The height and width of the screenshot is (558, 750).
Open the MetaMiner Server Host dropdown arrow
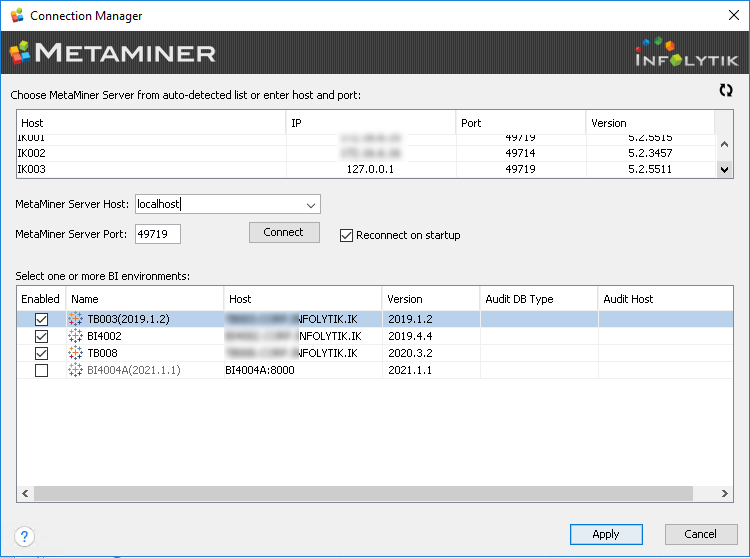coord(311,205)
